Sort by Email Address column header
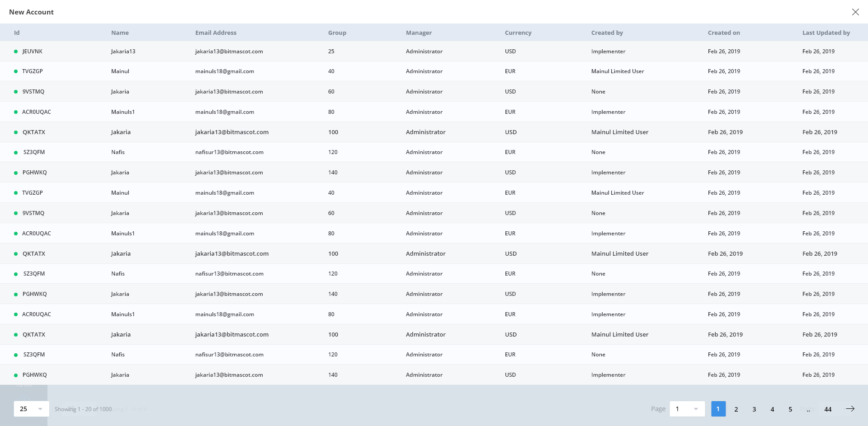The image size is (868, 426). pos(216,33)
